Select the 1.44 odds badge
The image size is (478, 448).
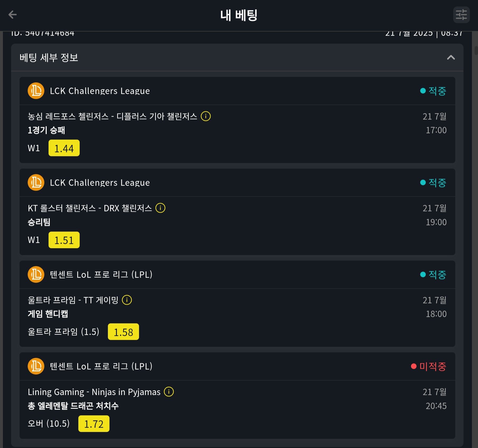click(64, 148)
